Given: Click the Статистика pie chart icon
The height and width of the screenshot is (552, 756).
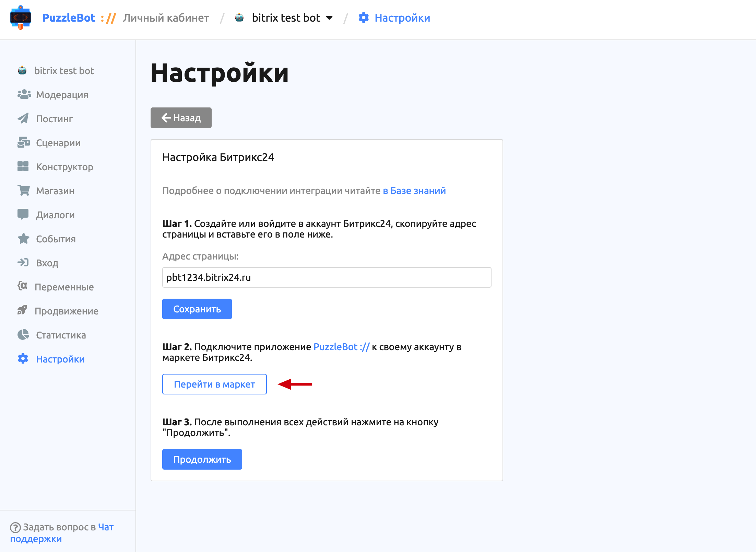Looking at the screenshot, I should coord(23,335).
